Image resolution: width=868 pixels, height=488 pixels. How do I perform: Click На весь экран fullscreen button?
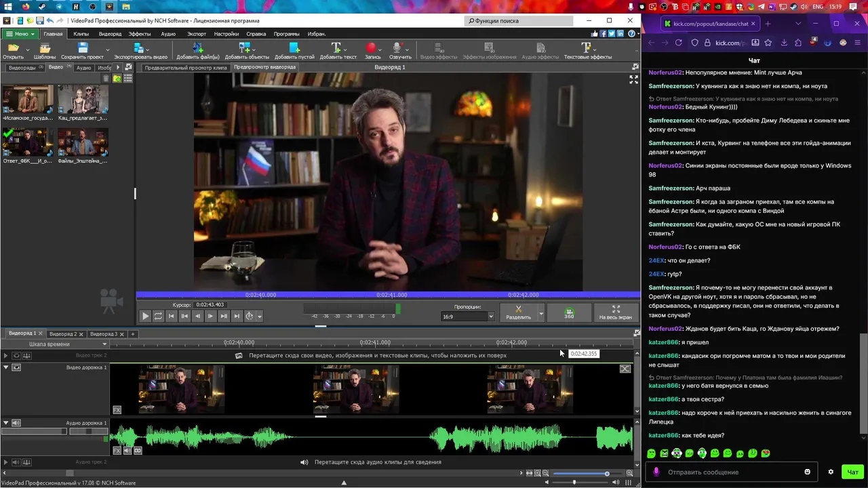coord(615,312)
